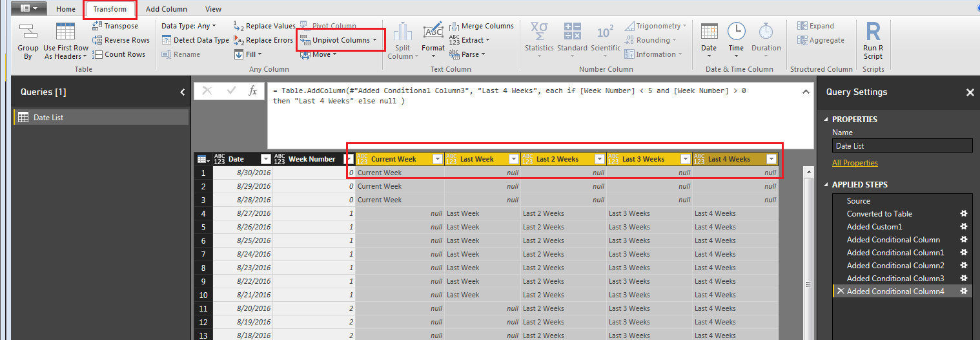Open the All Properties link
Image resolution: width=980 pixels, height=340 pixels.
coord(855,163)
